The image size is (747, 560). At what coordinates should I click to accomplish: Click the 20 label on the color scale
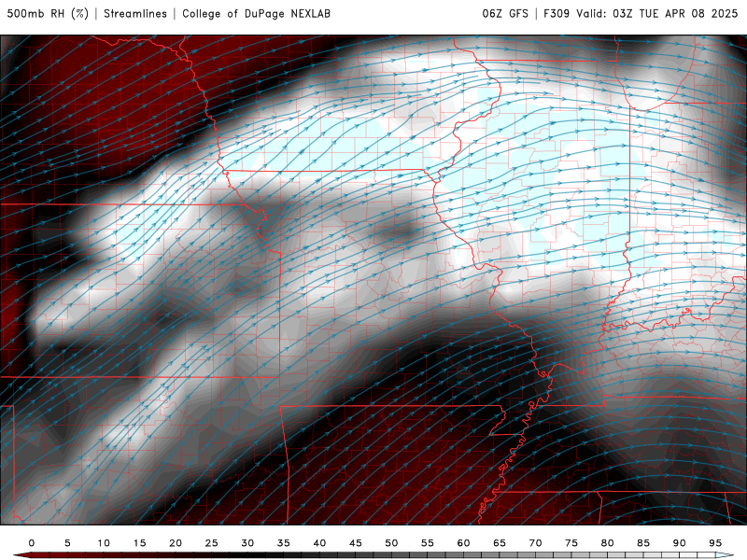coord(176,543)
